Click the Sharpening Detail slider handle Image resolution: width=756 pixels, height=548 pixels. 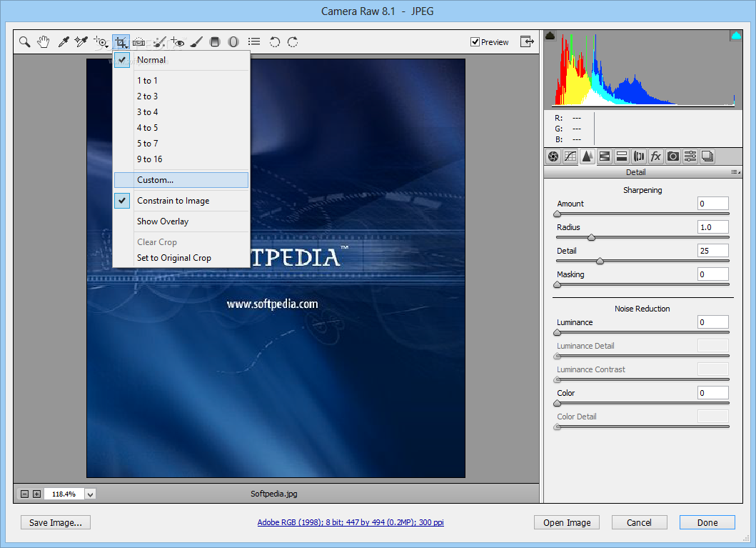coord(600,261)
